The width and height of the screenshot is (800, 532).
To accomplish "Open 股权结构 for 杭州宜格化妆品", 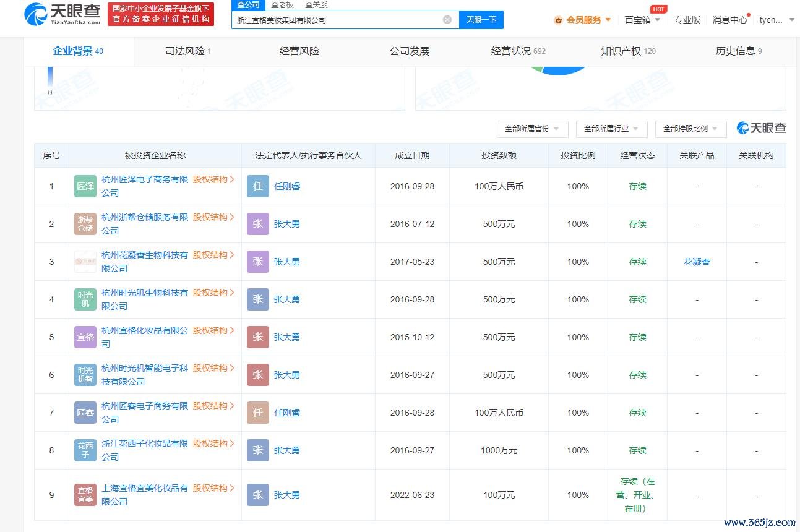I will tap(213, 330).
